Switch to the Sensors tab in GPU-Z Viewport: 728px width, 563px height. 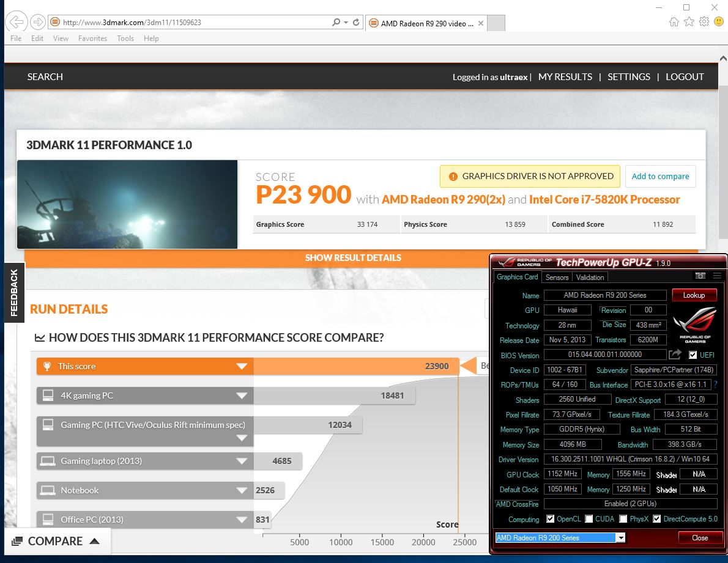click(557, 278)
